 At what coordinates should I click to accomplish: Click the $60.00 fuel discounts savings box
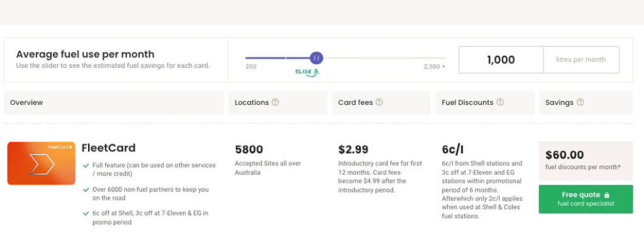coord(586,161)
